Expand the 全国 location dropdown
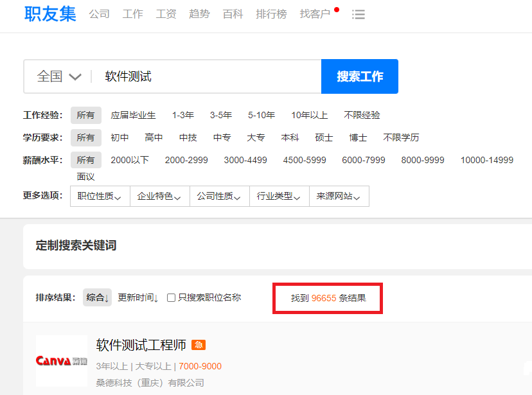Image resolution: width=532 pixels, height=395 pixels. click(59, 76)
